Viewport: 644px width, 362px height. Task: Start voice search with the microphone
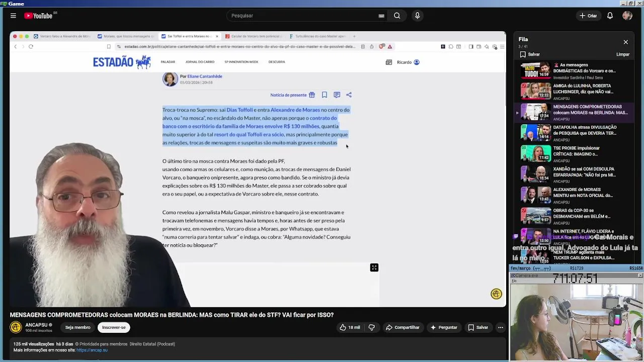click(x=417, y=16)
